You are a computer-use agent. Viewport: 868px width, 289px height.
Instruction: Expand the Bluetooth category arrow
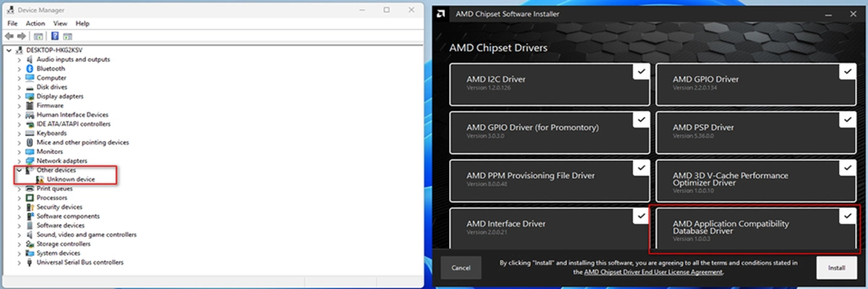pos(20,69)
